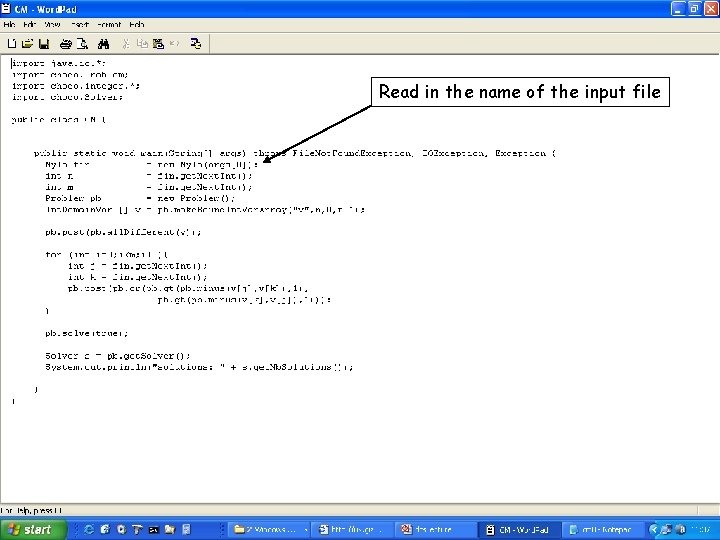This screenshot has height=540, width=720.
Task: Switch to the http browser window on the taskbar
Action: coord(354,529)
